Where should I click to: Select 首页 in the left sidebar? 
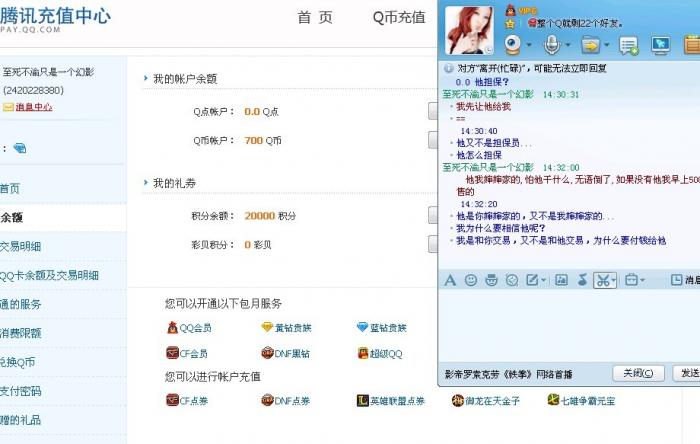[x=10, y=189]
